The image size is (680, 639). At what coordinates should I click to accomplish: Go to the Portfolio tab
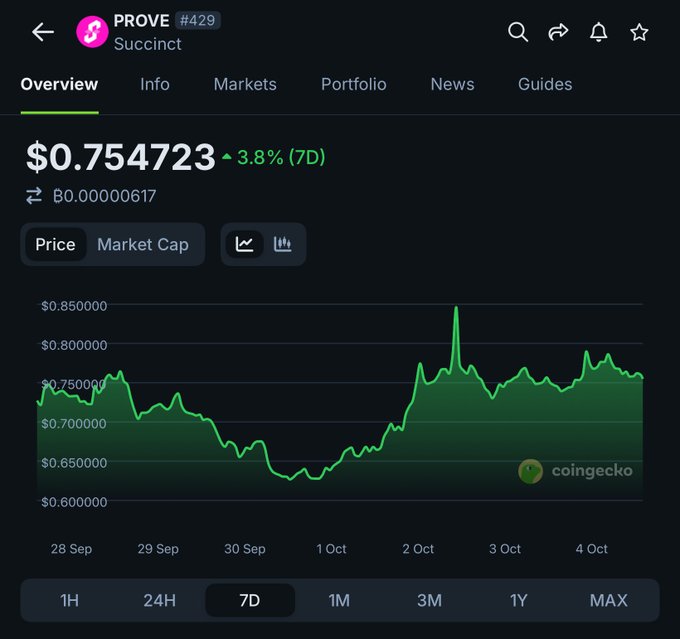(x=354, y=84)
